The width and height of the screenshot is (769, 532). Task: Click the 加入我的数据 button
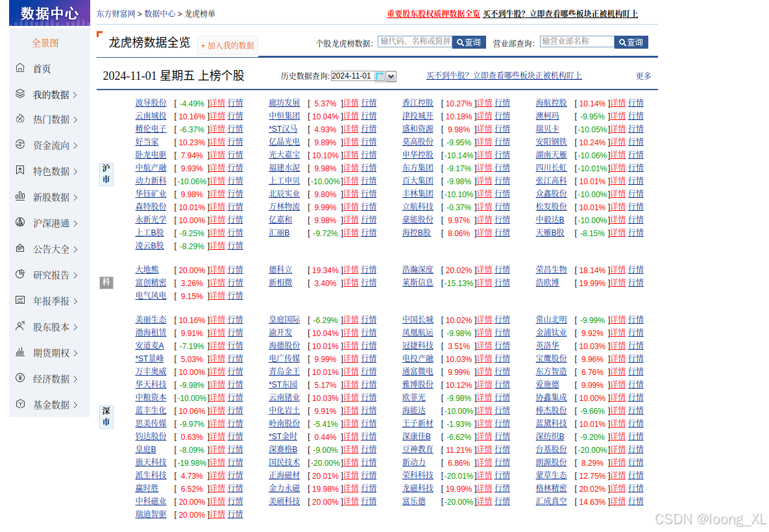point(228,45)
